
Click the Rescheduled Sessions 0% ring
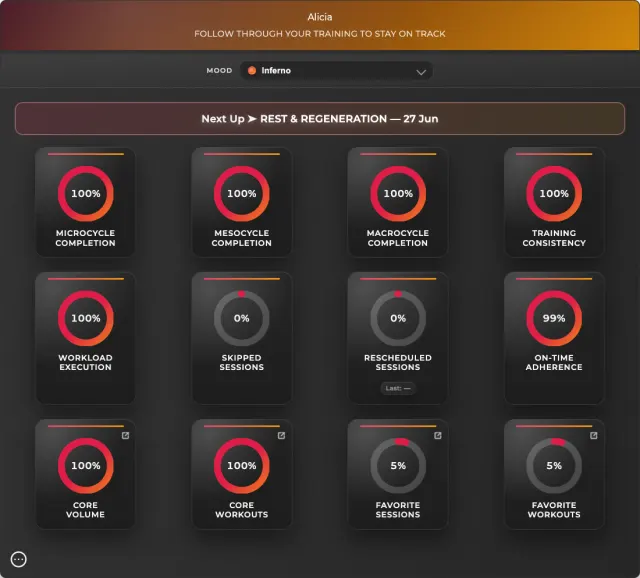(x=398, y=318)
